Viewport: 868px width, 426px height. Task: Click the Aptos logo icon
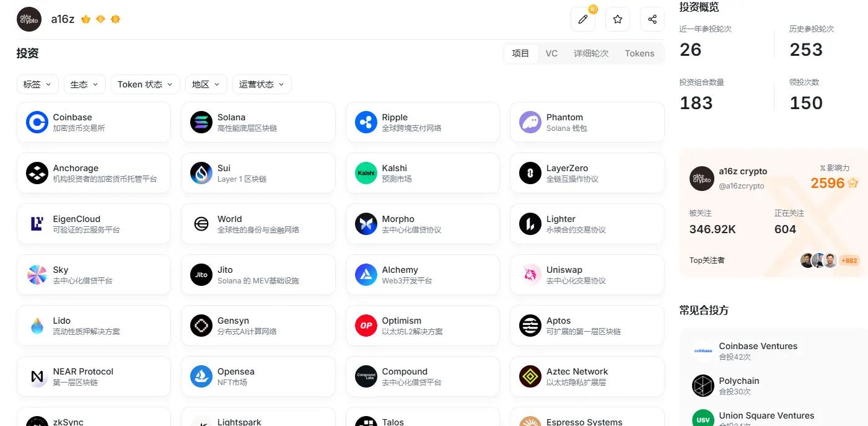pos(530,326)
